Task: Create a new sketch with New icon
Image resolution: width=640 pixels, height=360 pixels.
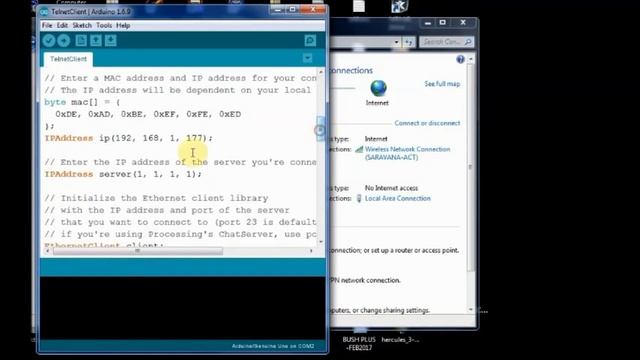Action: point(81,40)
